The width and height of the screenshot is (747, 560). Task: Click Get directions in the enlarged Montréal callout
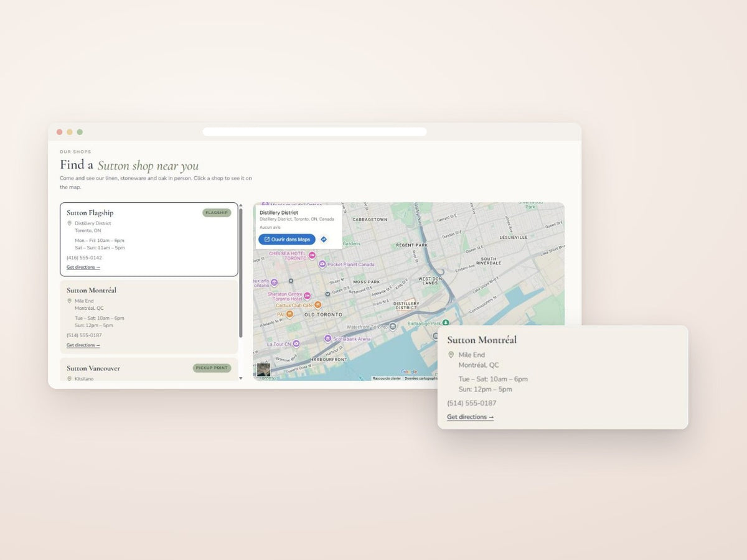point(471,417)
